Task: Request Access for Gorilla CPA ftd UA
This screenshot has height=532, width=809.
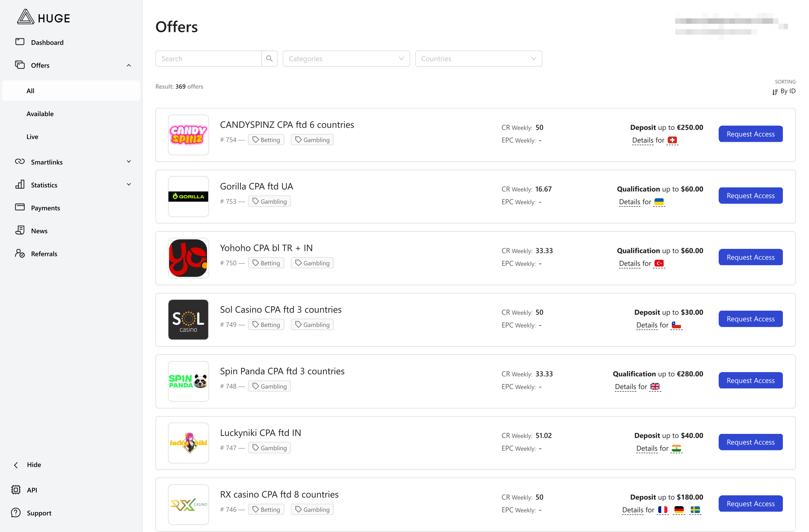Action: (751, 195)
